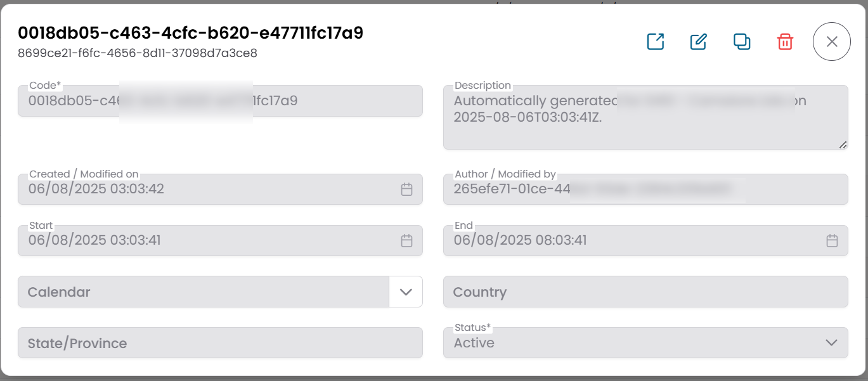Image resolution: width=868 pixels, height=381 pixels.
Task: Delete record using red trash icon
Action: click(785, 42)
